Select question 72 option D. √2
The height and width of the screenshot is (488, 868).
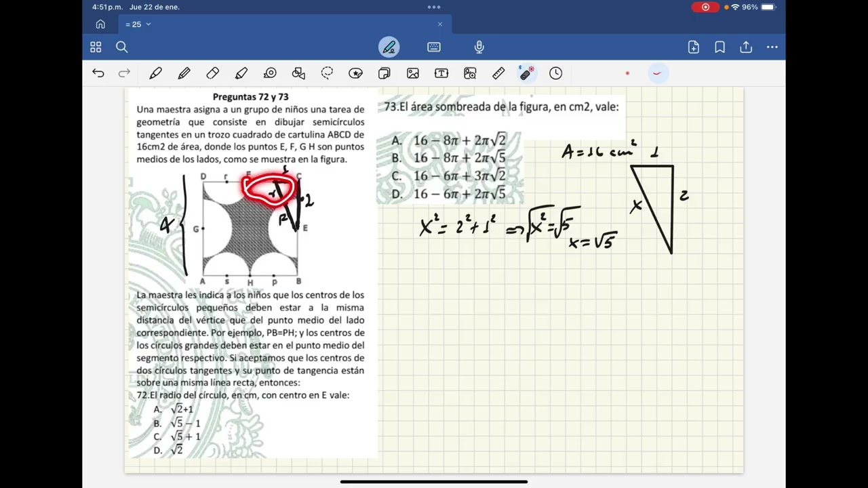click(168, 450)
